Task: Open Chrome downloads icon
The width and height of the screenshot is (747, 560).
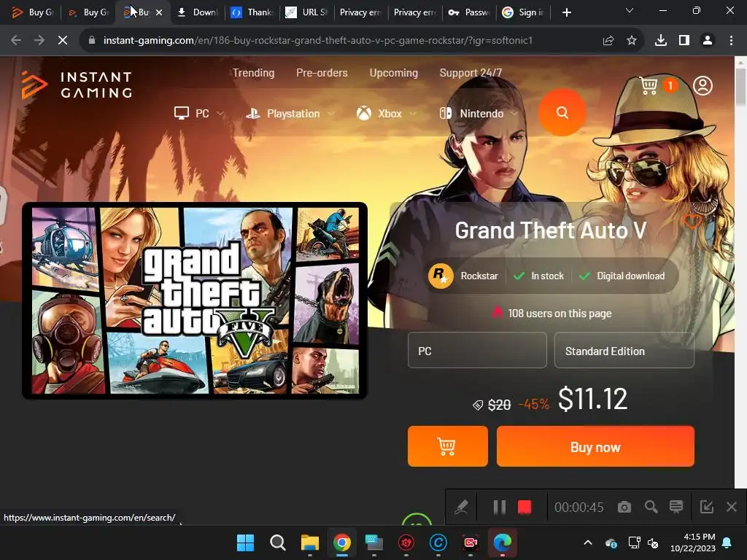Action: pos(661,41)
